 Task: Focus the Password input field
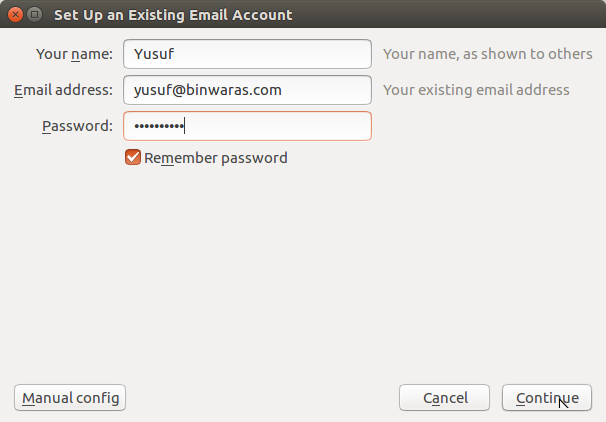pos(247,126)
